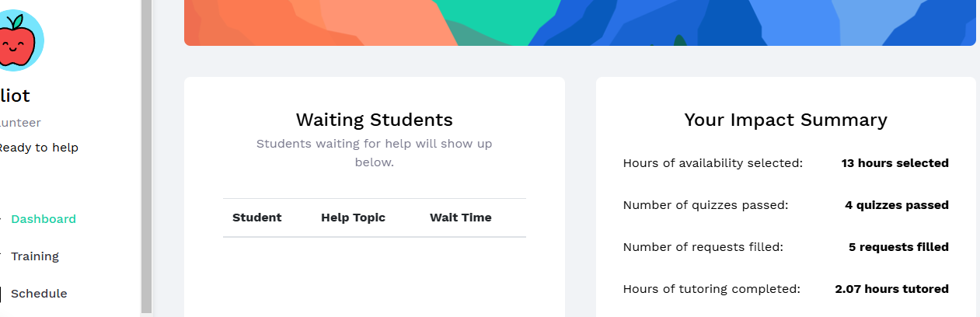Open the Schedule page
Screen dimensions: 980x317
coord(39,294)
